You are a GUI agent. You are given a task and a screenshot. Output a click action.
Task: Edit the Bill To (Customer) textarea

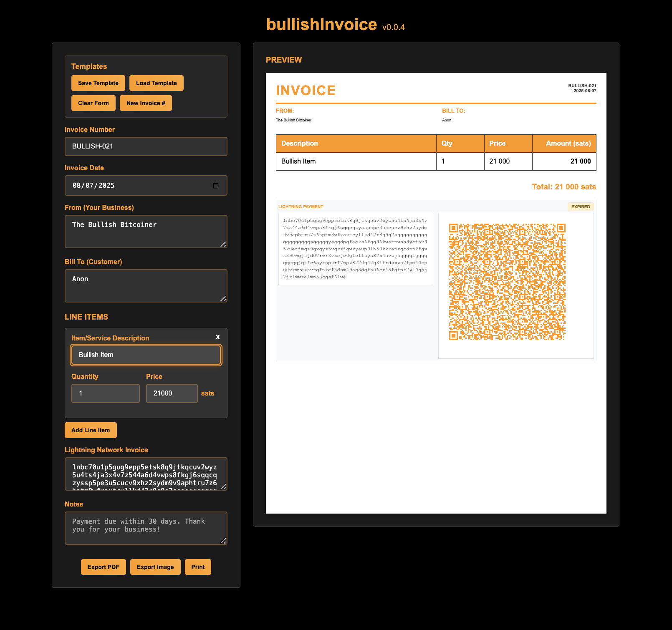146,286
